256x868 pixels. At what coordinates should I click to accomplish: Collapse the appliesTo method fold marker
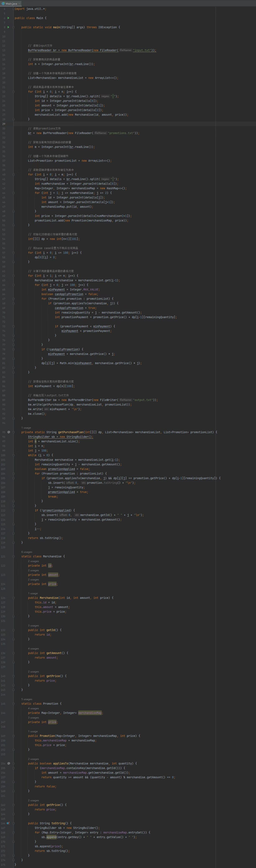(x=13, y=764)
